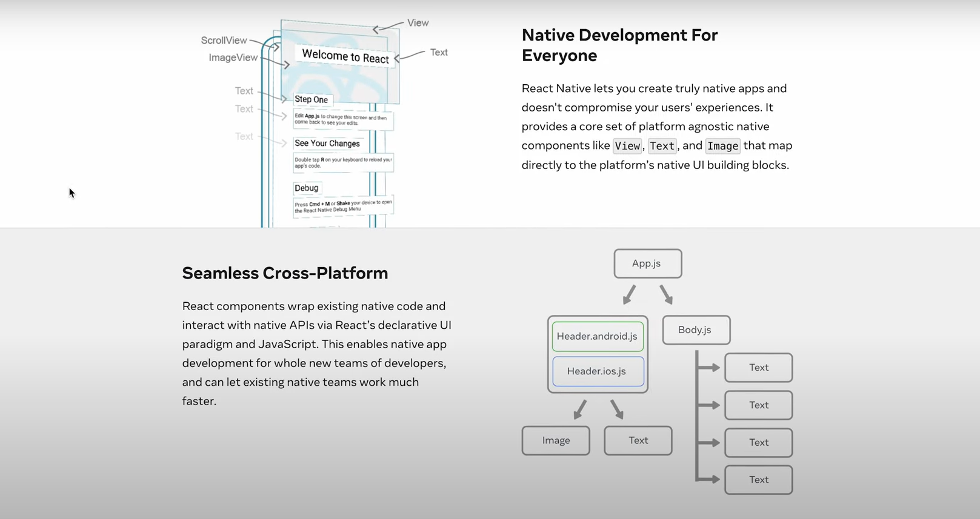980x519 pixels.
Task: Click the Image box under the Header group
Action: pyautogui.click(x=556, y=440)
